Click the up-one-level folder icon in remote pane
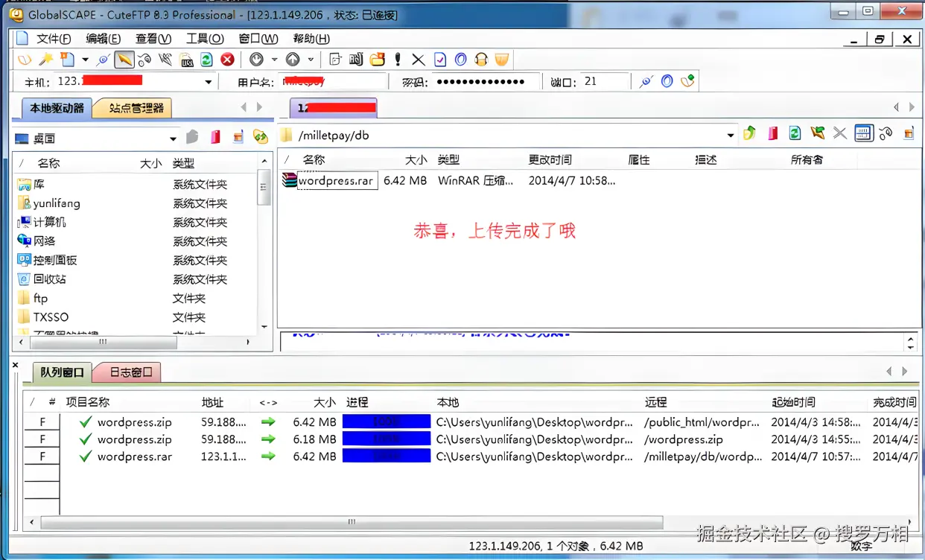 tap(749, 133)
